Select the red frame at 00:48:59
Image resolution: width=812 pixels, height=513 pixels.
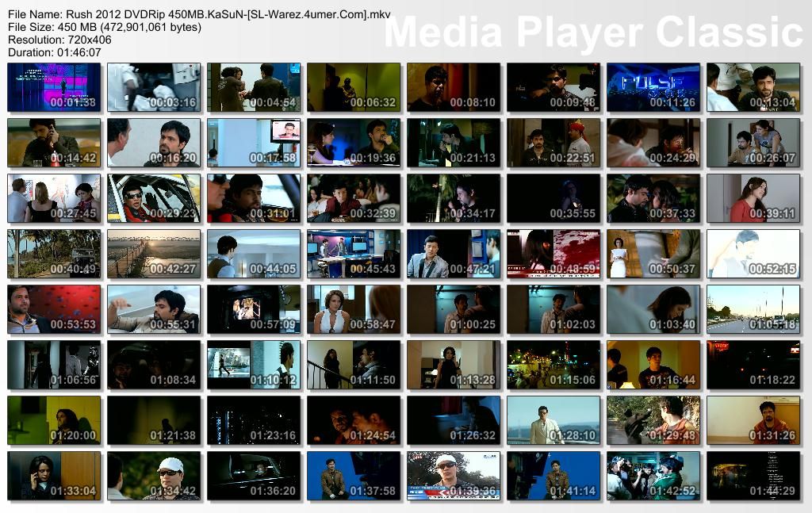tap(553, 254)
